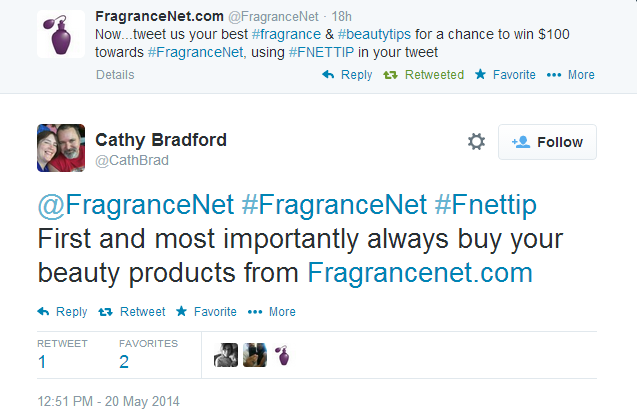The image size is (637, 417).
Task: Click the first favoriter's avatar thumbnail
Action: point(226,355)
